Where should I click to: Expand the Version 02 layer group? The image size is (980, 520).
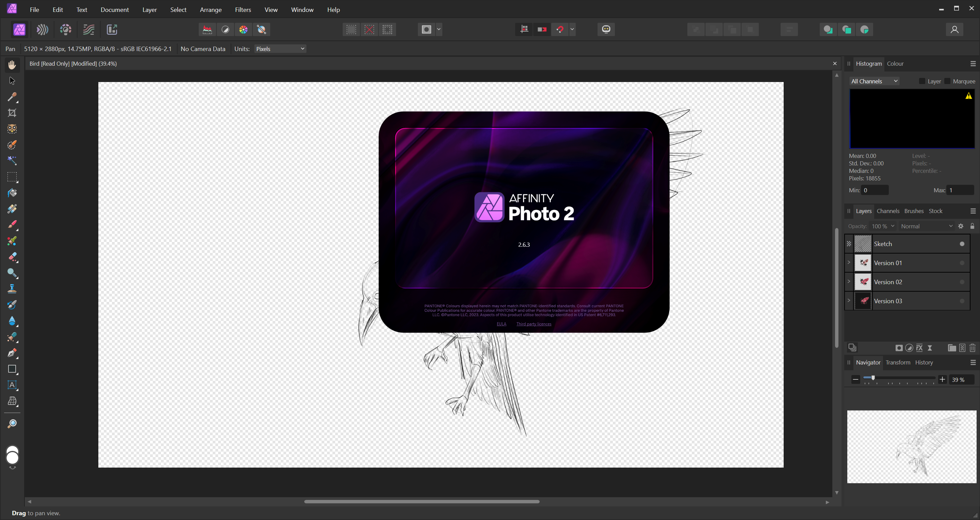pyautogui.click(x=849, y=281)
